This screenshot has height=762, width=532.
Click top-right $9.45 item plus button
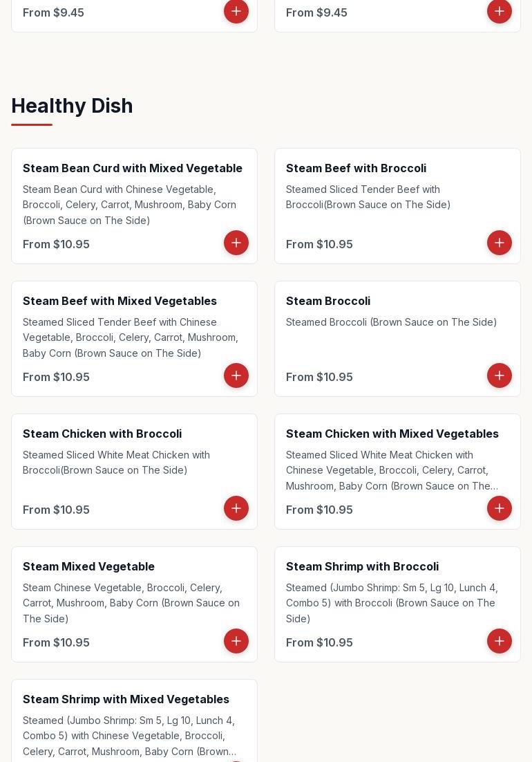point(500,11)
